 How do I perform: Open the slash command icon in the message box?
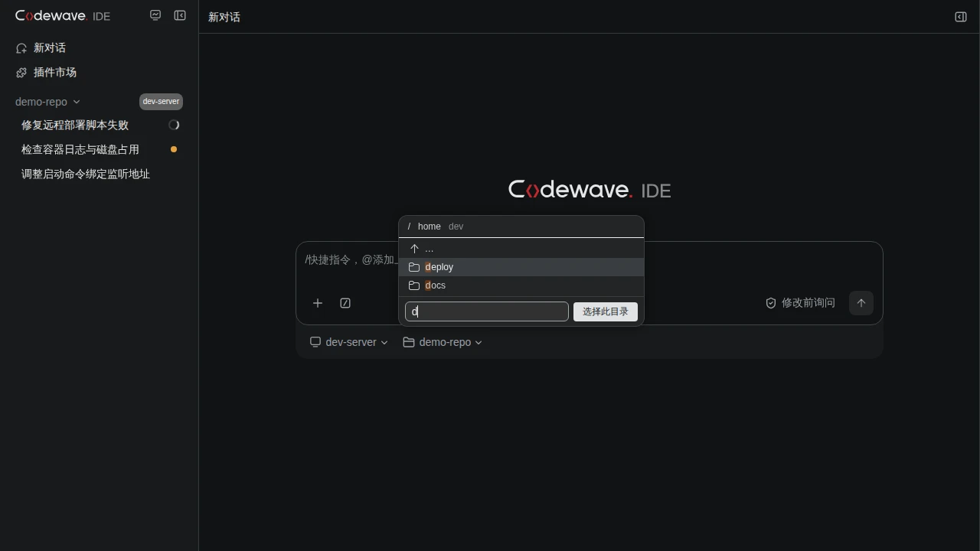[x=345, y=303]
